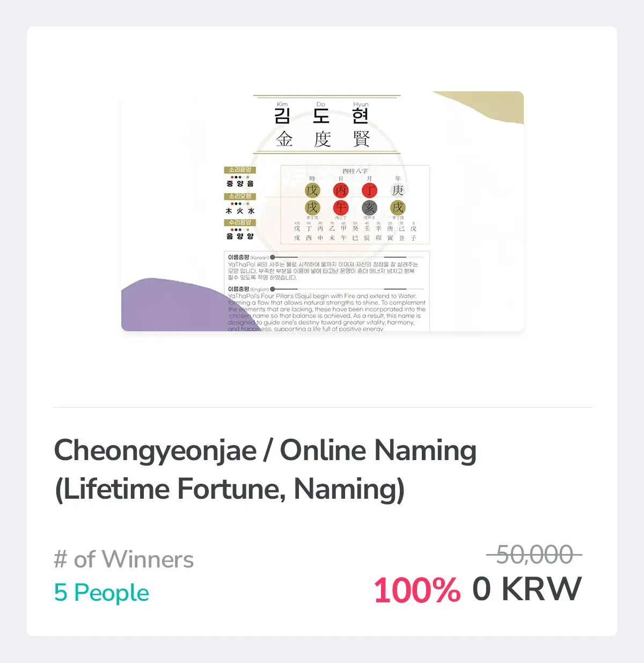Click the red 丁 month-pillar circle
644x663 pixels.
click(369, 191)
